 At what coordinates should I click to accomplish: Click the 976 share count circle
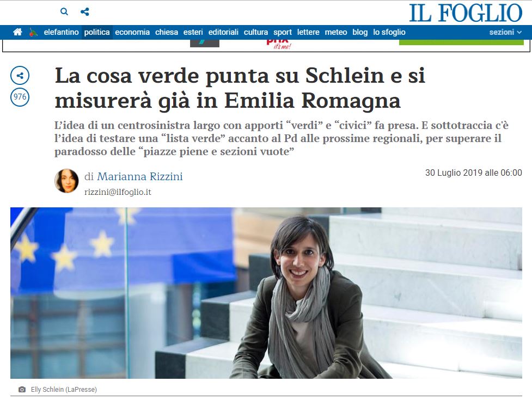[x=20, y=97]
